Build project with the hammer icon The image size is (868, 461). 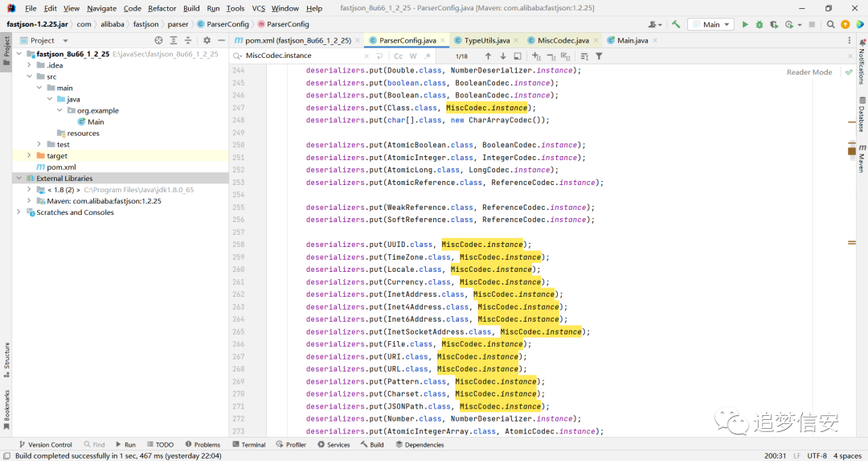pyautogui.click(x=676, y=24)
